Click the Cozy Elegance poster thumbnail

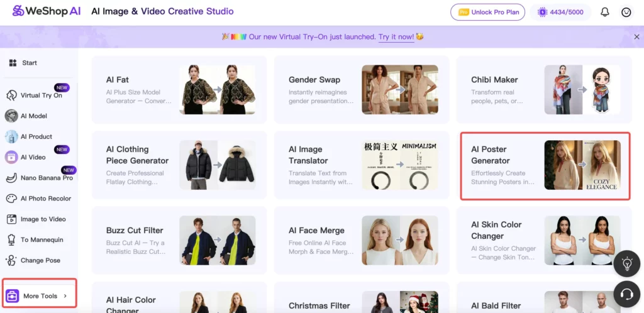click(x=582, y=165)
